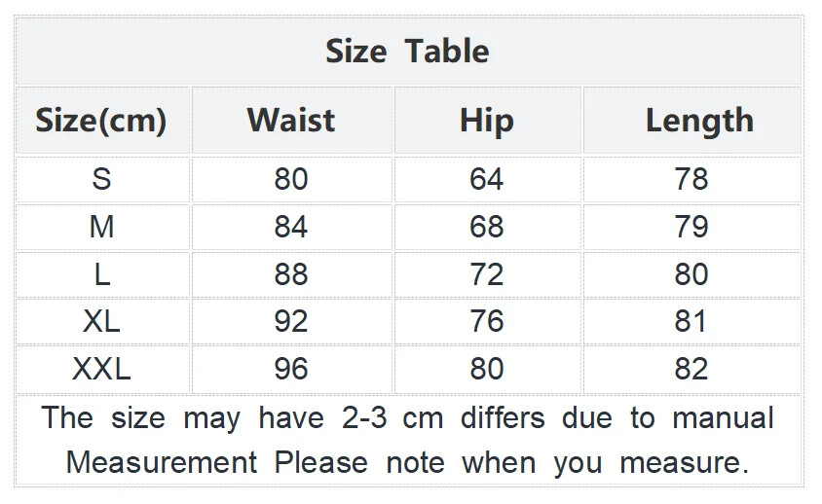Click length value 82 for size XXL
This screenshot has height=504, width=822.
click(x=691, y=369)
